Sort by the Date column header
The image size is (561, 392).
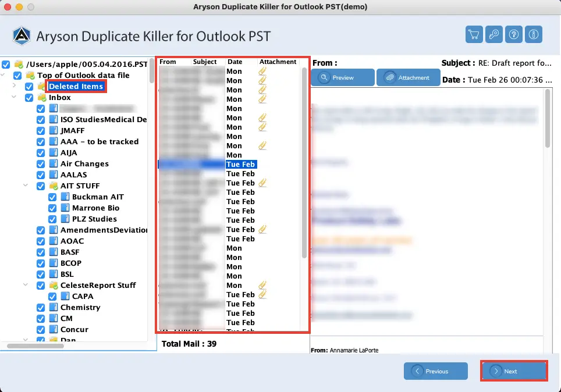pyautogui.click(x=241, y=62)
